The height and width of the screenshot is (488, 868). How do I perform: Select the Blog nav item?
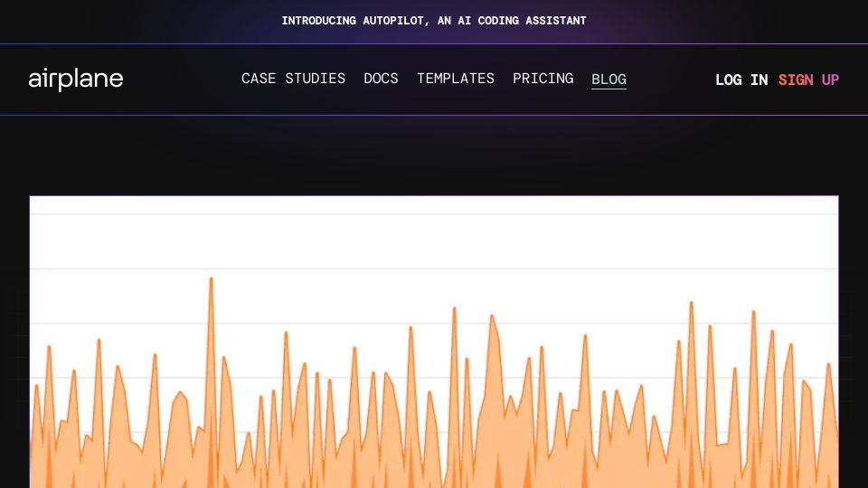pyautogui.click(x=609, y=80)
